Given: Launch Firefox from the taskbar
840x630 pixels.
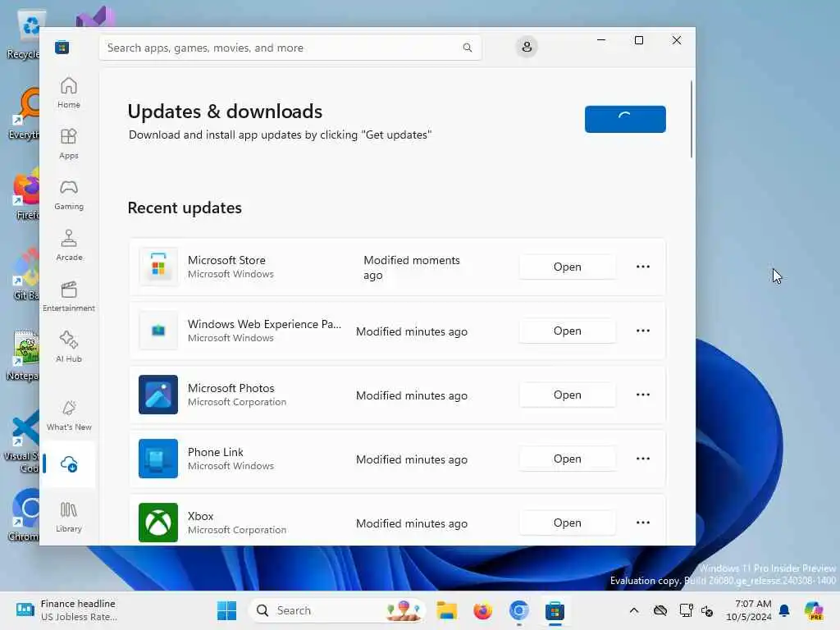Looking at the screenshot, I should tap(482, 610).
